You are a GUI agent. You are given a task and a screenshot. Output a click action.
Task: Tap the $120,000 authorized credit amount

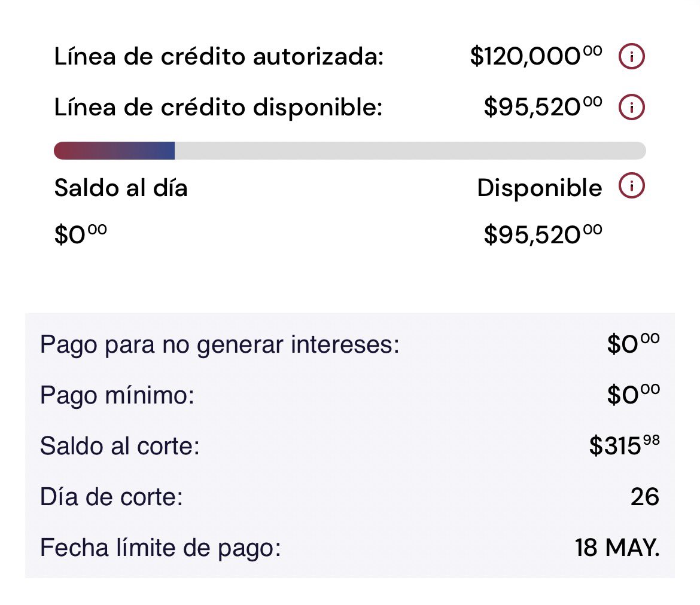pos(536,57)
